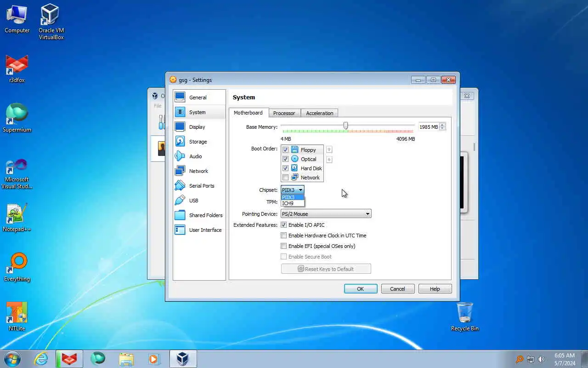Decrease base memory with down stepper arrow

pos(442,129)
